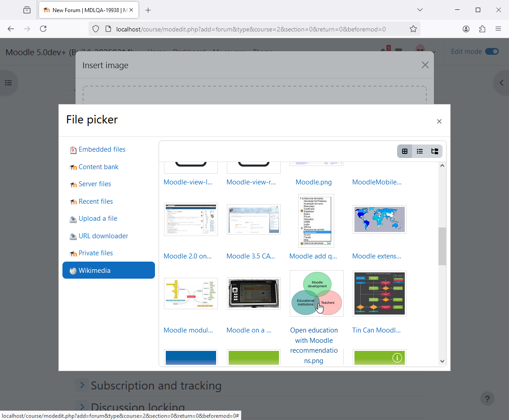Open the course index drawer
Image resolution: width=509 pixels, height=420 pixels.
(9, 83)
